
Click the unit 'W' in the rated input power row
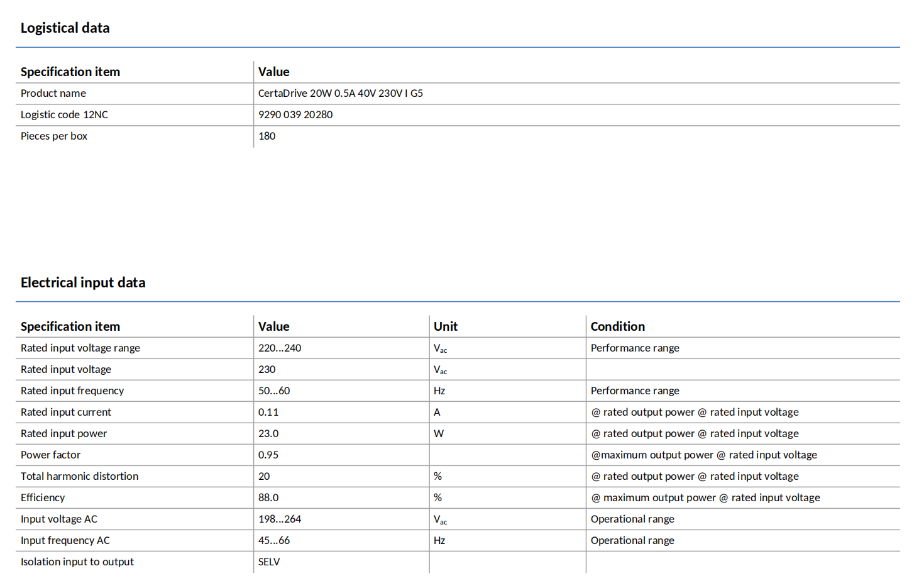(439, 433)
